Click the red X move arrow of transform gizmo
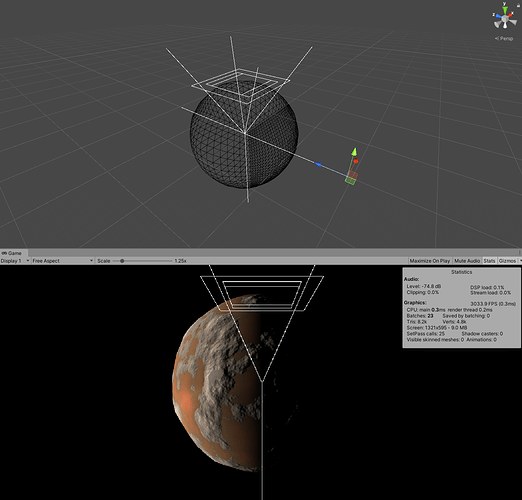 click(x=356, y=161)
